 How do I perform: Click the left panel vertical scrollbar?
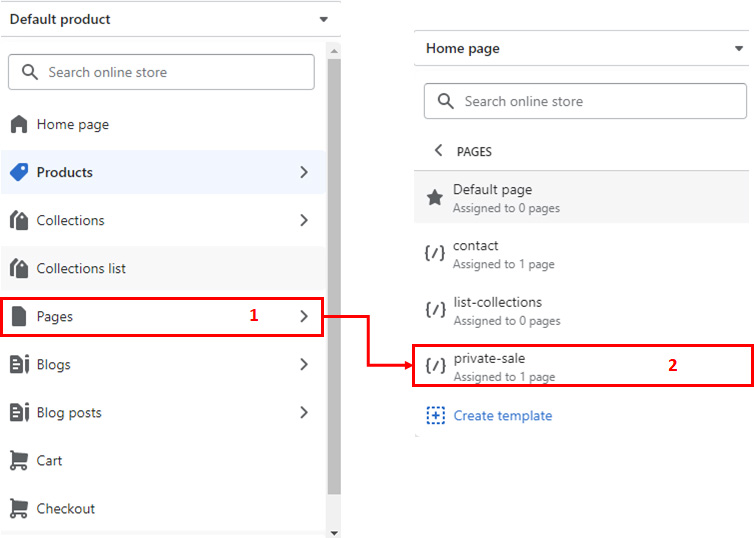pyautogui.click(x=334, y=277)
